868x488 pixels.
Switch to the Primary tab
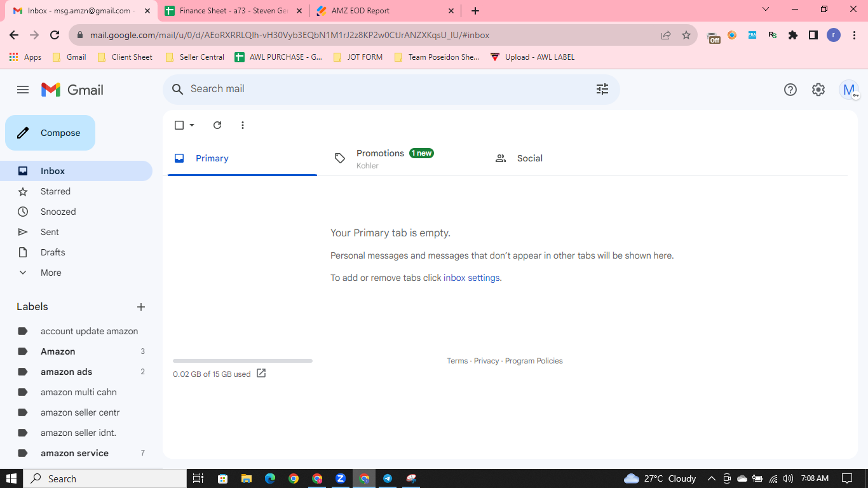242,158
